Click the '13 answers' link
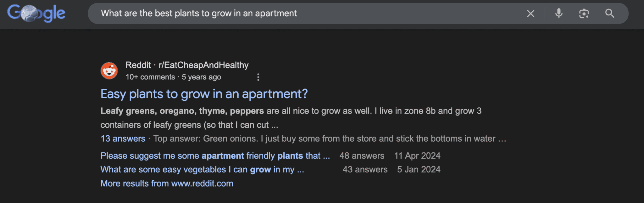The width and height of the screenshot is (644, 203). [x=123, y=138]
